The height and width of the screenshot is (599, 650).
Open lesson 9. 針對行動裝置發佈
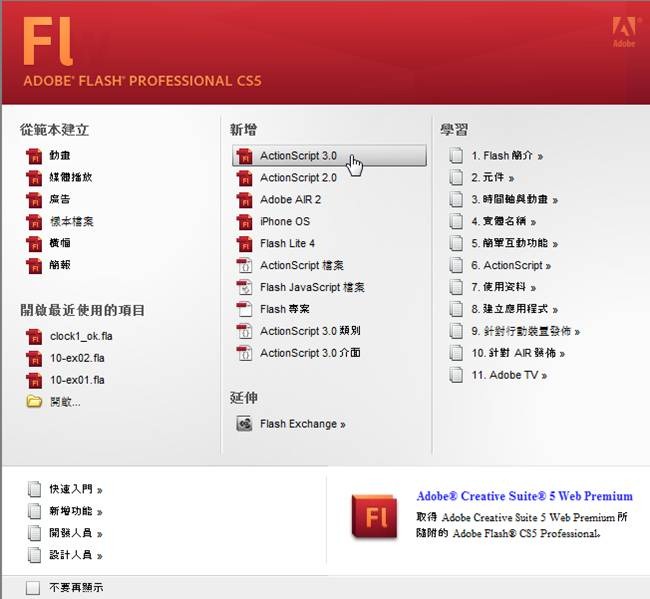[x=526, y=331]
